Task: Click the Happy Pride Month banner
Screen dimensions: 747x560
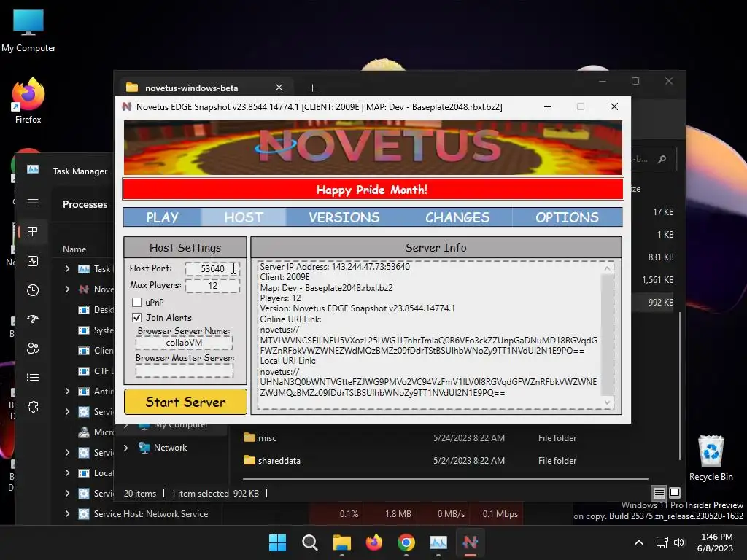Action: pyautogui.click(x=373, y=190)
